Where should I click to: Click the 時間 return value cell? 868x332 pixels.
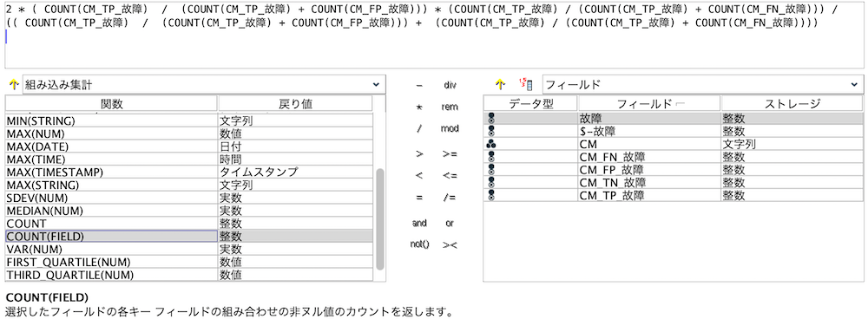click(x=295, y=159)
